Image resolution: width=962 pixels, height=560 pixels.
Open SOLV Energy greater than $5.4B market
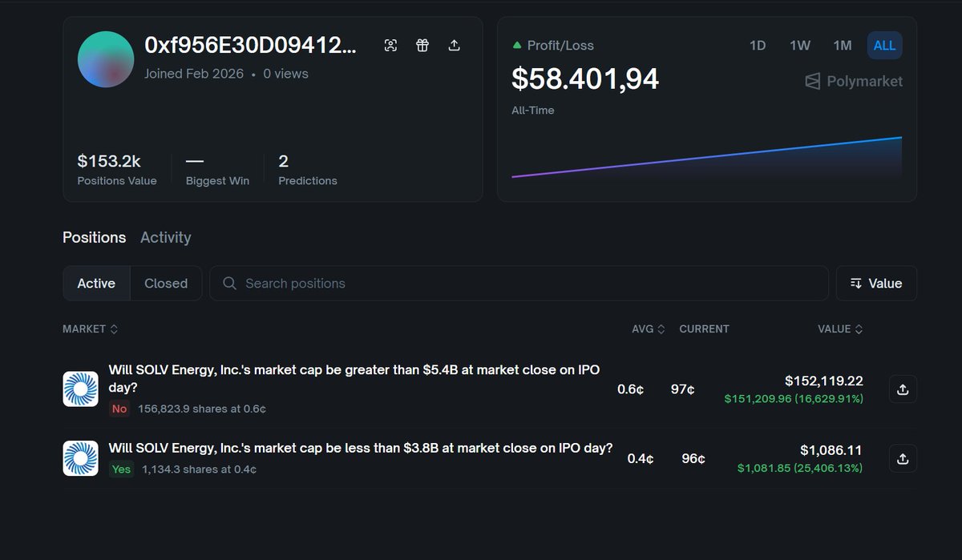tap(354, 377)
